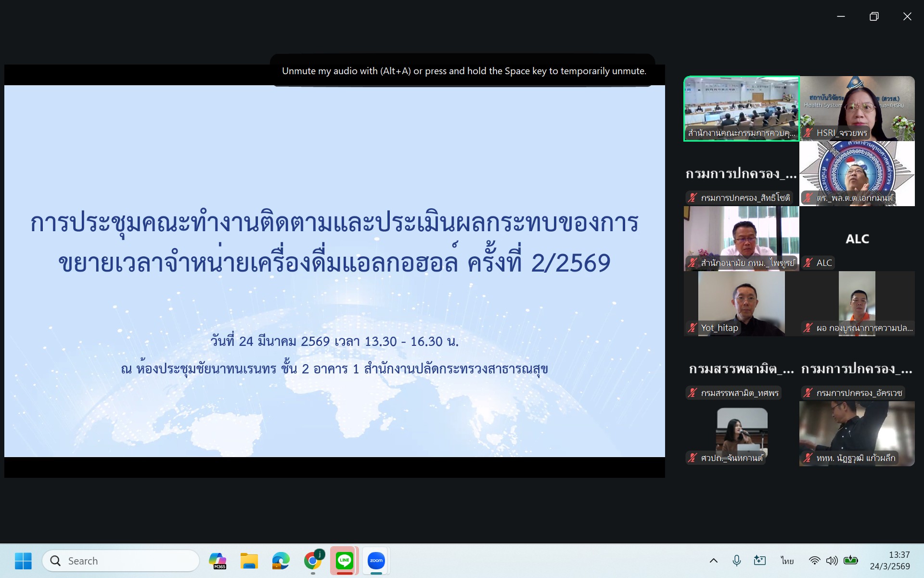The image size is (924, 578).
Task: Open Microsoft 365 Copilot icon
Action: coord(218,561)
